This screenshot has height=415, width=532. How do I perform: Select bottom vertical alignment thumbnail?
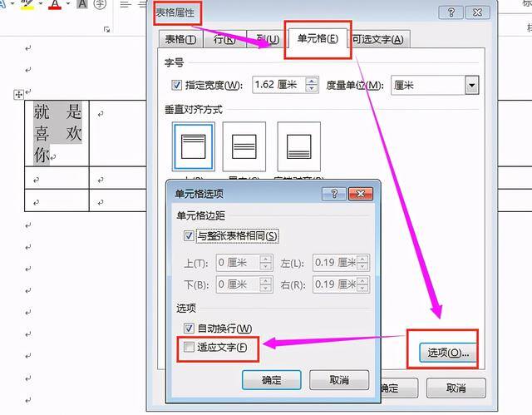pos(298,146)
